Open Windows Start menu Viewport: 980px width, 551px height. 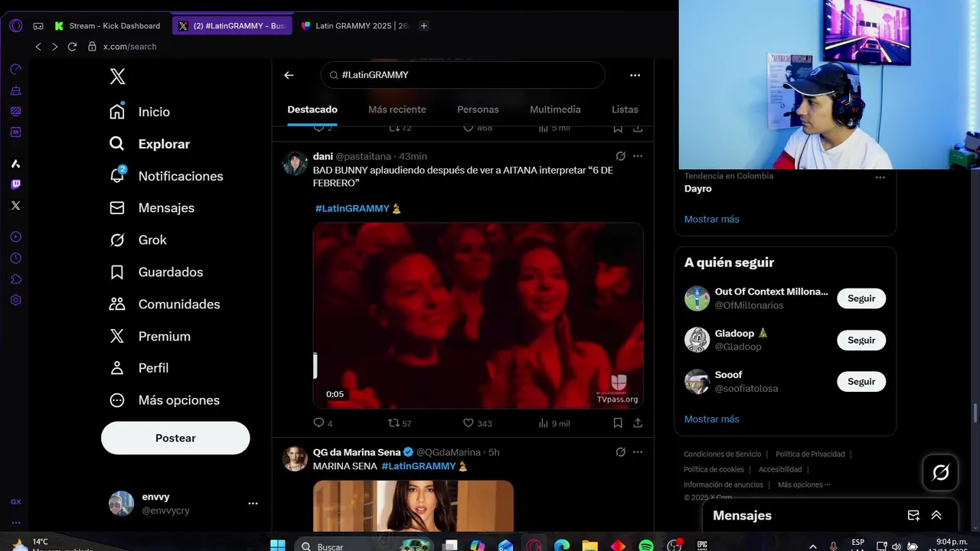tap(278, 546)
